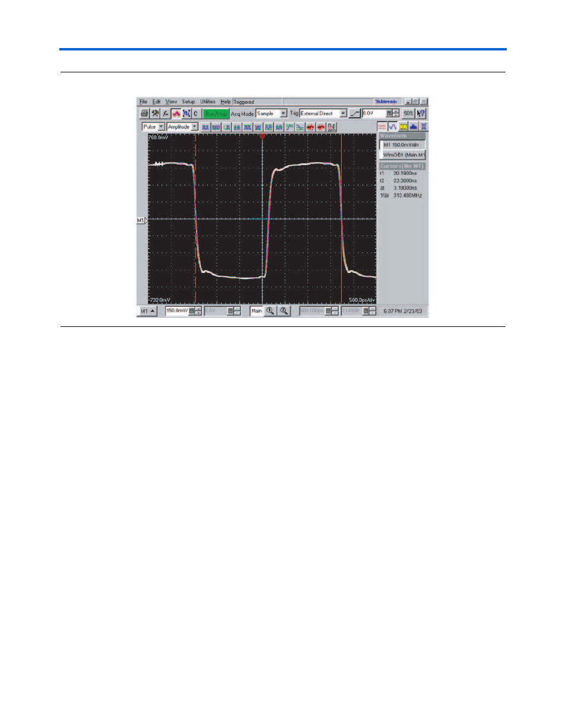Image resolution: width=566 pixels, height=728 pixels.
Task: Click the 50% trigger level button
Action: coord(408,113)
